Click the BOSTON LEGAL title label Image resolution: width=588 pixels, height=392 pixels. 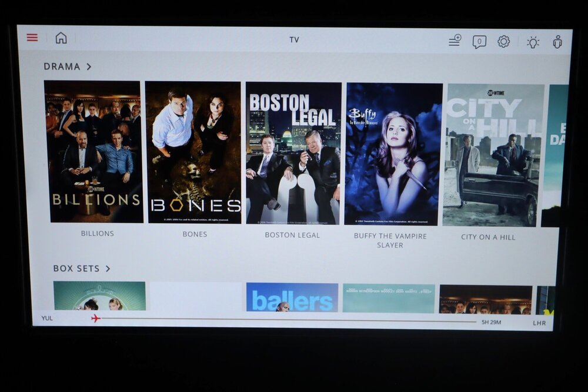pyautogui.click(x=292, y=234)
